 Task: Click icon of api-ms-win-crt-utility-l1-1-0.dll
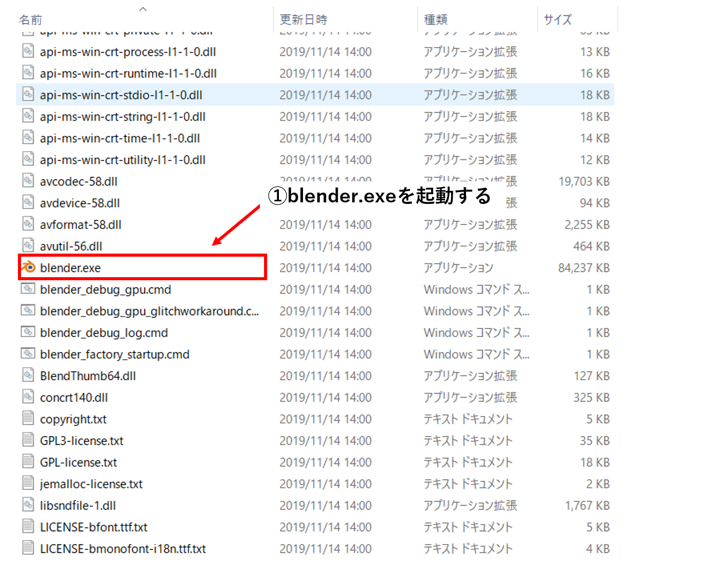coord(28,159)
